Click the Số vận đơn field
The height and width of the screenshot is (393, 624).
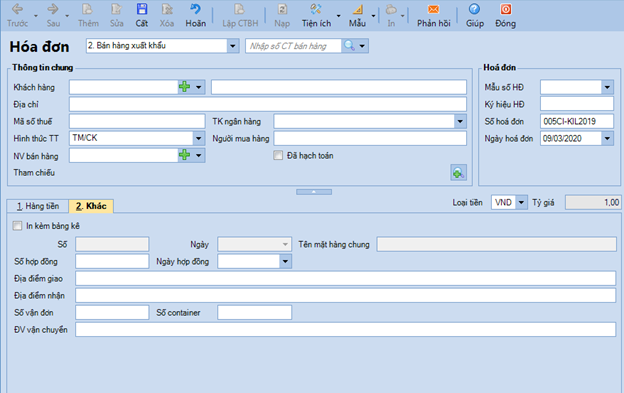point(112,312)
